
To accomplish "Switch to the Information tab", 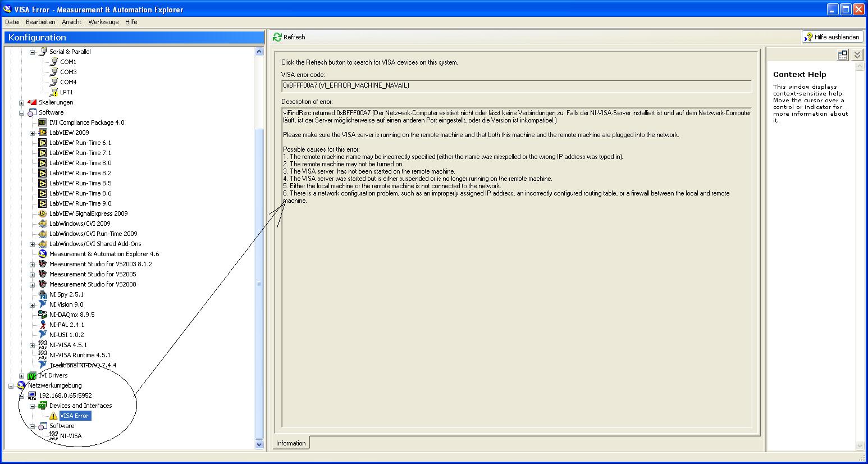I will [291, 443].
